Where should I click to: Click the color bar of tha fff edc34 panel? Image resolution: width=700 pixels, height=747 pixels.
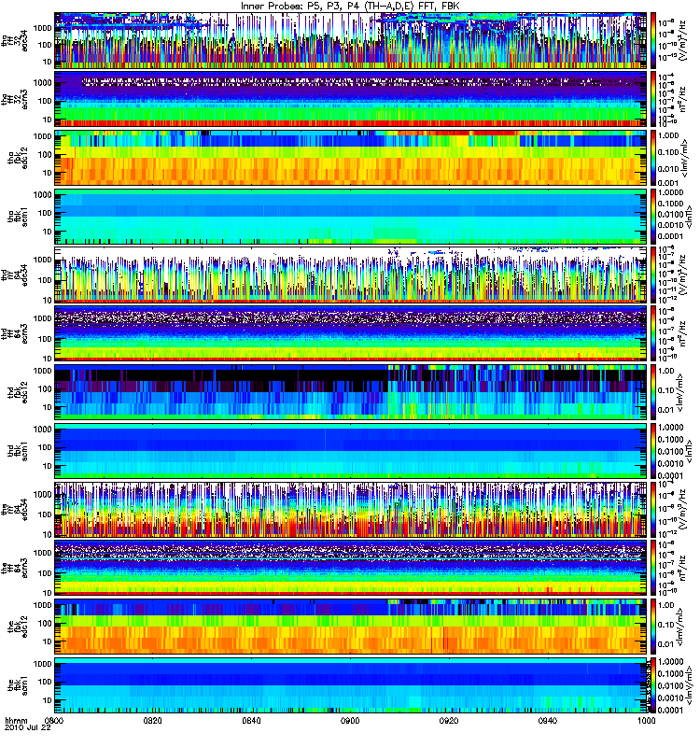coord(653,41)
